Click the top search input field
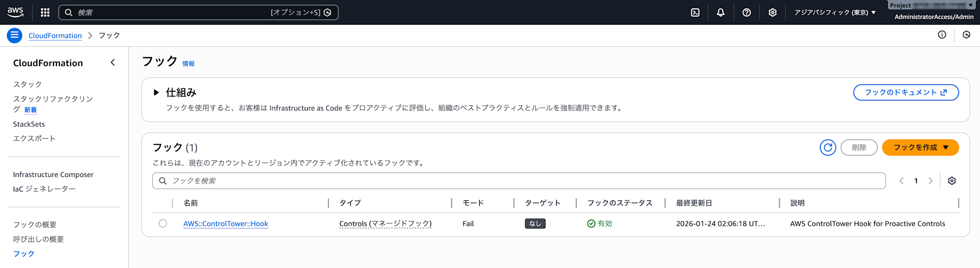Viewport: 980px width, 268px height. click(198, 13)
